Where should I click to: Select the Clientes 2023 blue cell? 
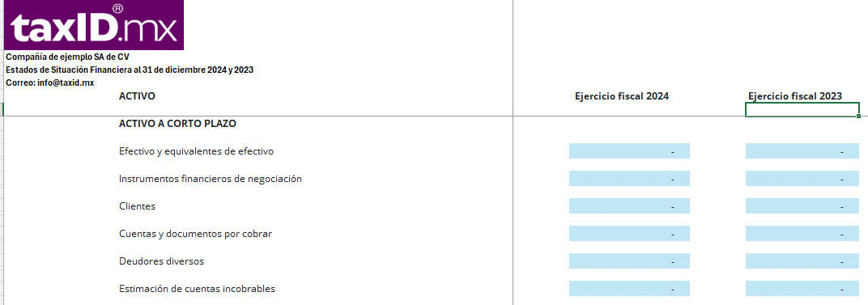[802, 206]
